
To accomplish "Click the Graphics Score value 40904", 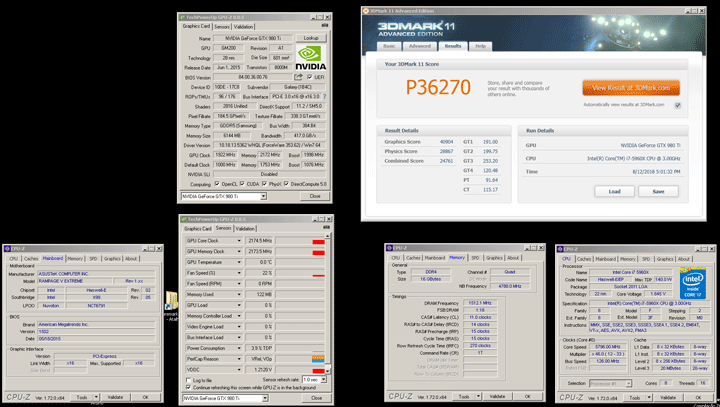I will (x=446, y=141).
